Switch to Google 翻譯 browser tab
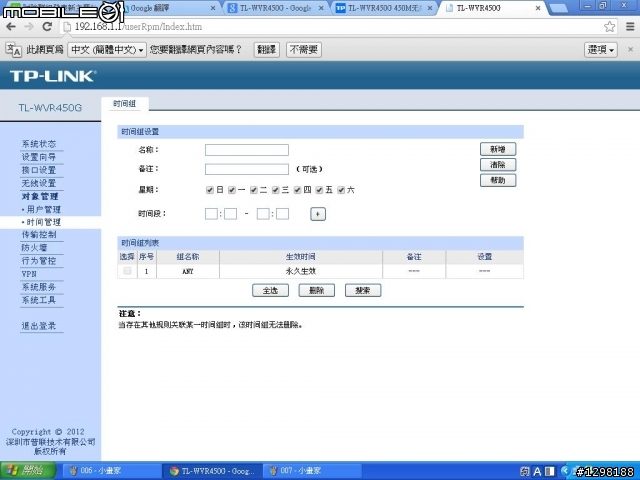The width and height of the screenshot is (640, 480). [x=169, y=8]
